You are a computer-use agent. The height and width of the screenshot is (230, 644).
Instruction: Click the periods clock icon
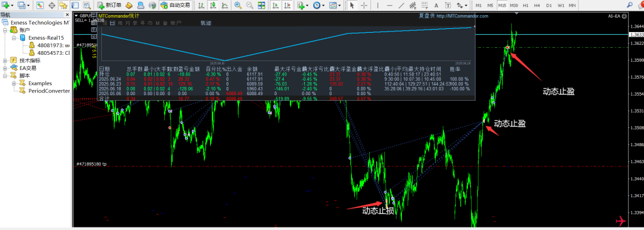pos(317,5)
